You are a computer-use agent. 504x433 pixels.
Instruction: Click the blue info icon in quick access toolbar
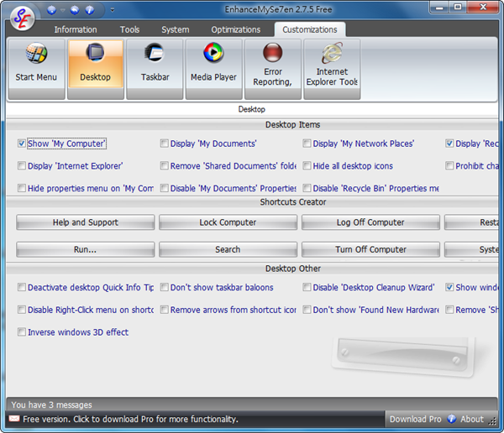pos(90,10)
